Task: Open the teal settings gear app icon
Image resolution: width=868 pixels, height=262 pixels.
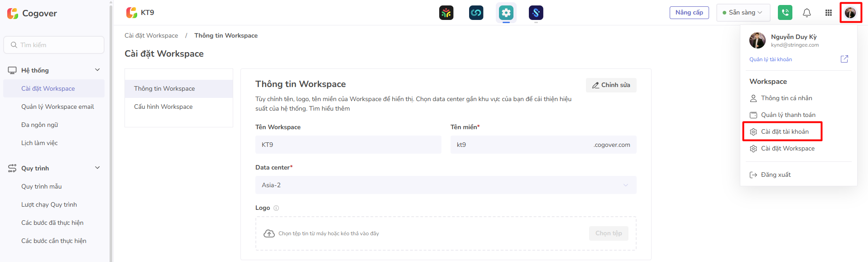Action: [x=506, y=13]
